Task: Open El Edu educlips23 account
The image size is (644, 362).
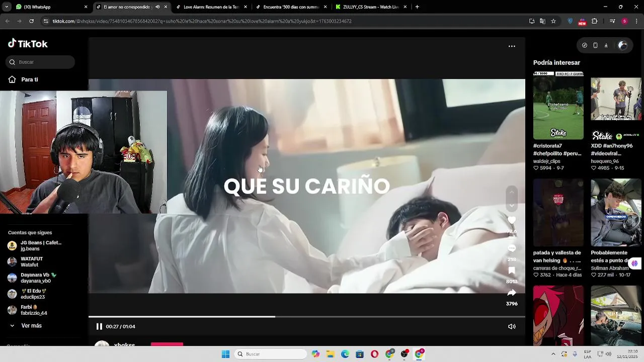Action: pos(27,294)
